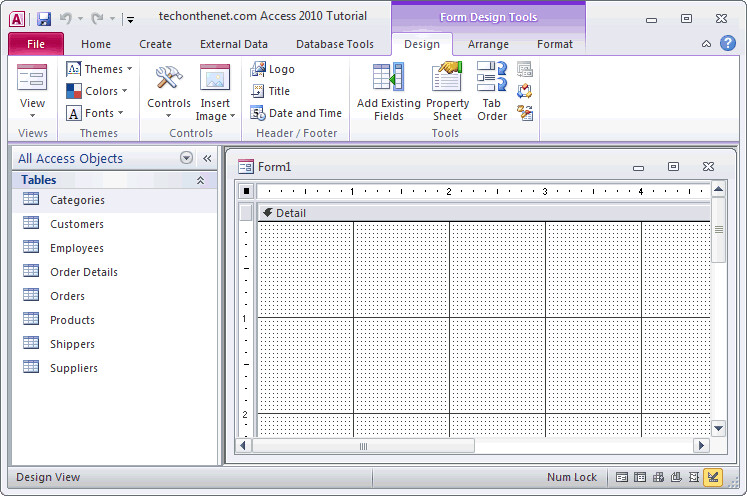
Task: Click the horizontal scrollbar right arrow
Action: click(x=701, y=446)
